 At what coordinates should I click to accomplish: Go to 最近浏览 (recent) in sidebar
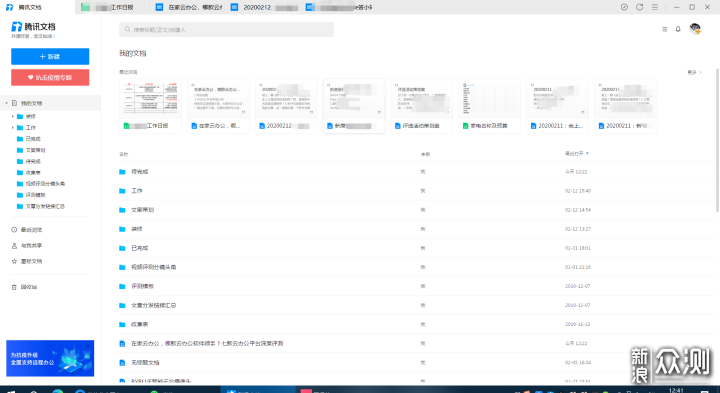[x=27, y=230]
